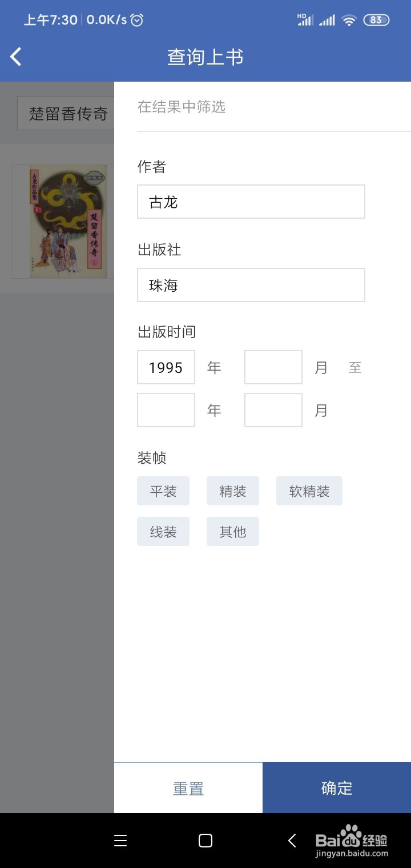Focus the empty start month field
The width and height of the screenshot is (411, 868).
click(x=273, y=367)
